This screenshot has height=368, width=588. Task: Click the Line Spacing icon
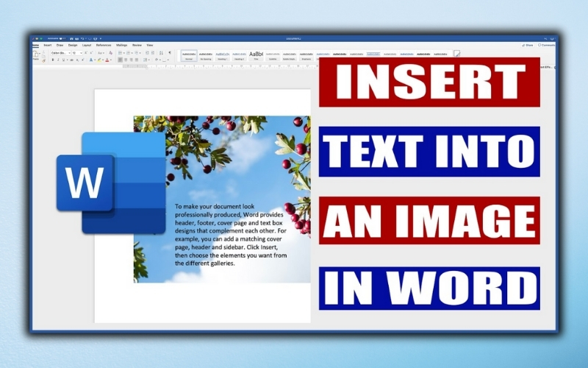(x=145, y=60)
